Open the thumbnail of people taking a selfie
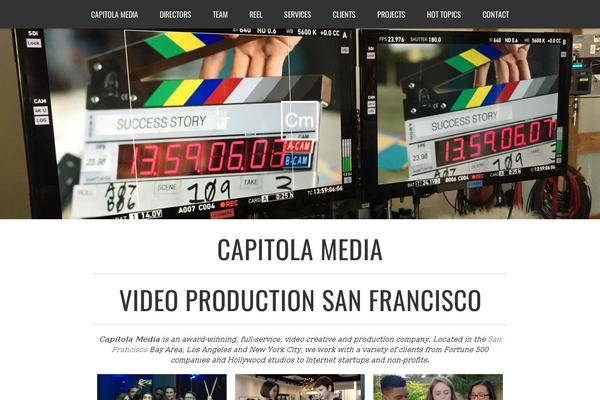600x400 pixels. tap(161, 387)
